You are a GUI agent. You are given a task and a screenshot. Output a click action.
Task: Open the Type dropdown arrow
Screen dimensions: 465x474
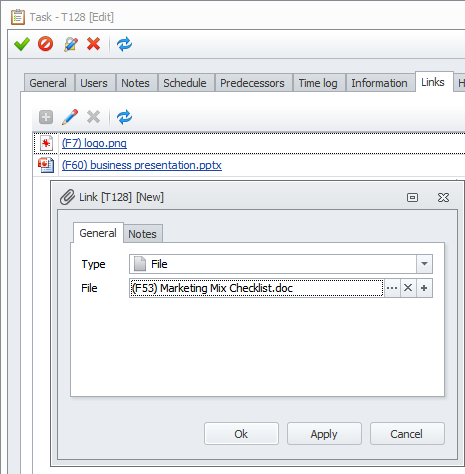pyautogui.click(x=424, y=264)
